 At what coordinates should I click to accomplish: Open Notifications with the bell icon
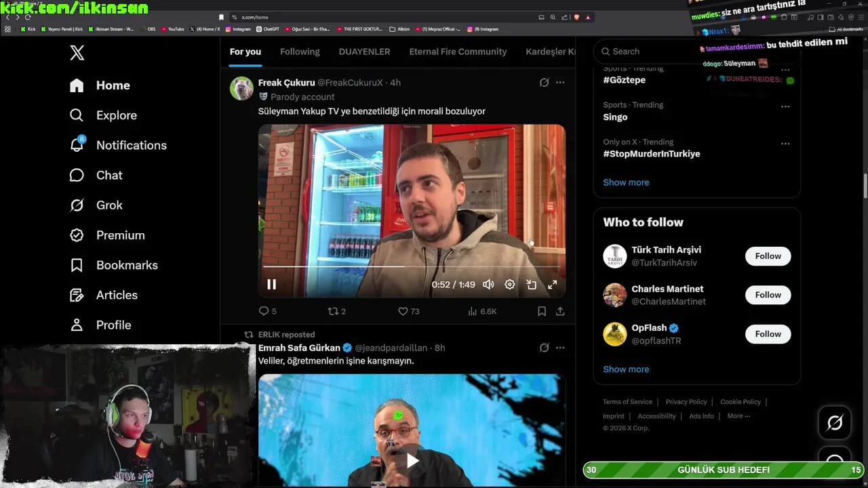click(x=118, y=145)
